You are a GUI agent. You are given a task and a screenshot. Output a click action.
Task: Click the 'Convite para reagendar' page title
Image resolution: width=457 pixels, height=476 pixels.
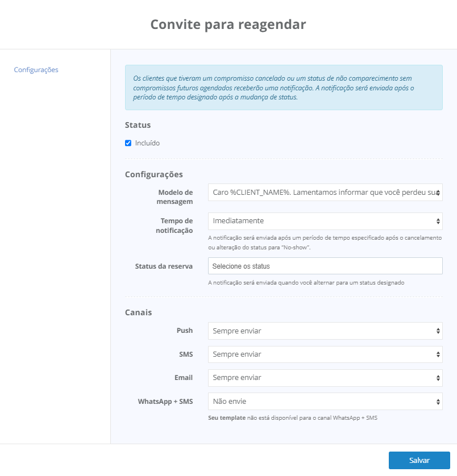[x=228, y=24]
